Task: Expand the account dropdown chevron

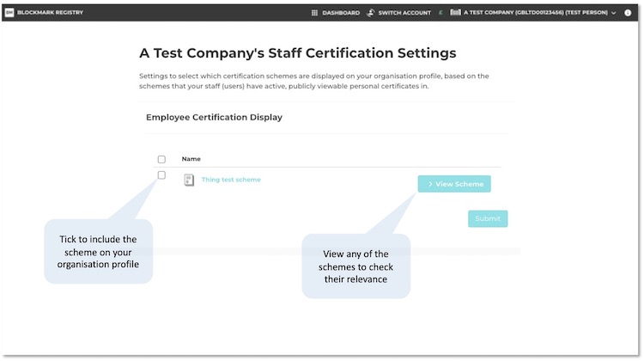Action: 614,13
